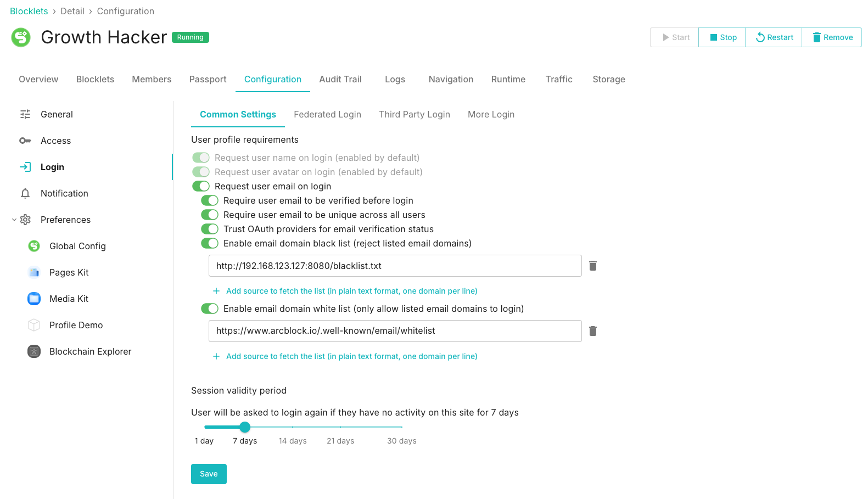Switch to the Audit Trail tab
Image resolution: width=868 pixels, height=499 pixels.
(x=340, y=79)
